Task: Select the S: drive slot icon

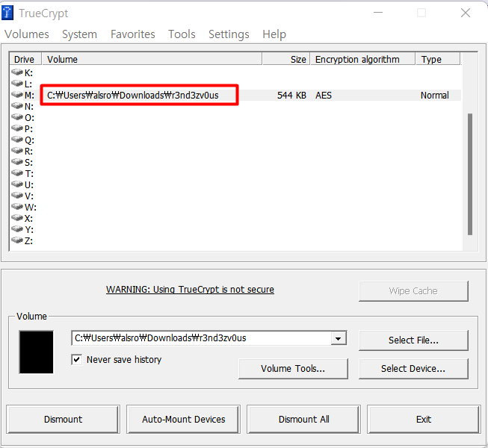Action: [17, 162]
